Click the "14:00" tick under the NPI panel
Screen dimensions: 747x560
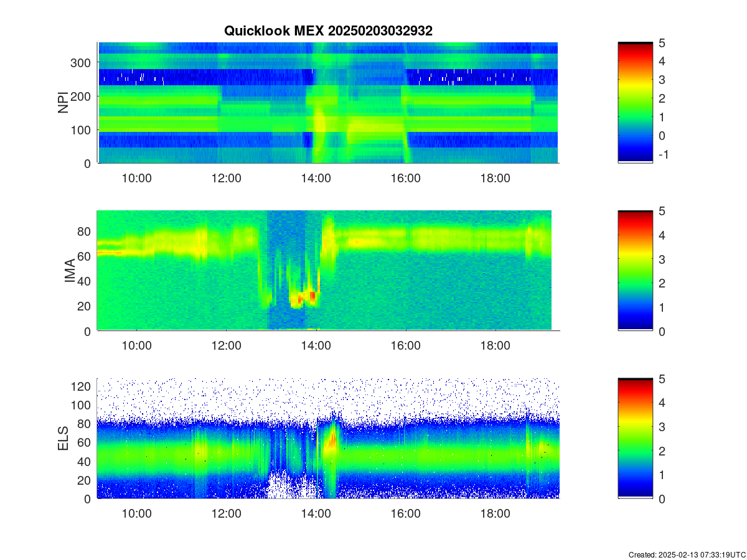(316, 178)
